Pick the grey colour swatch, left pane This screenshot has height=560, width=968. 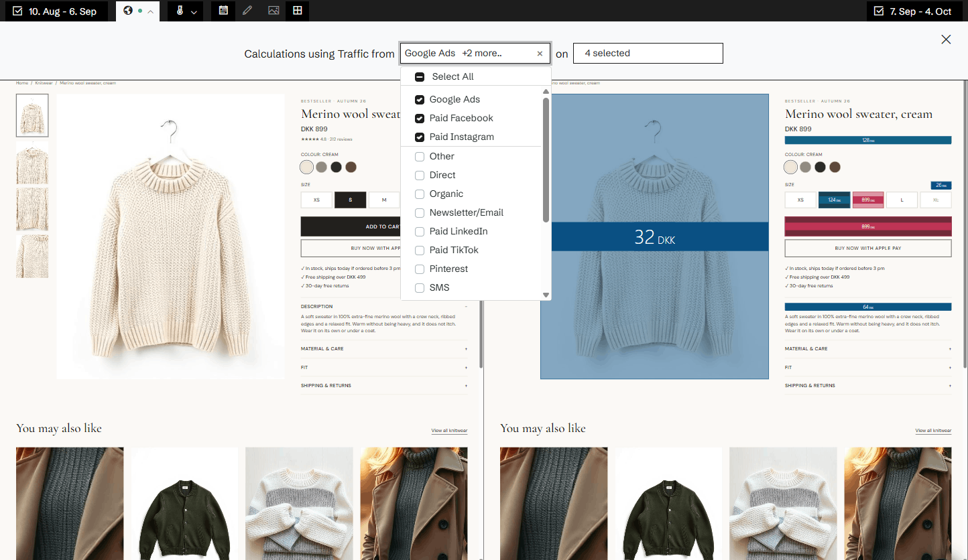point(322,167)
